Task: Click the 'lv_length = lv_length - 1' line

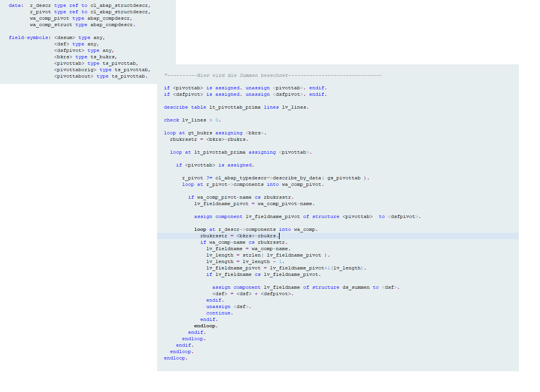Action: tap(245, 262)
